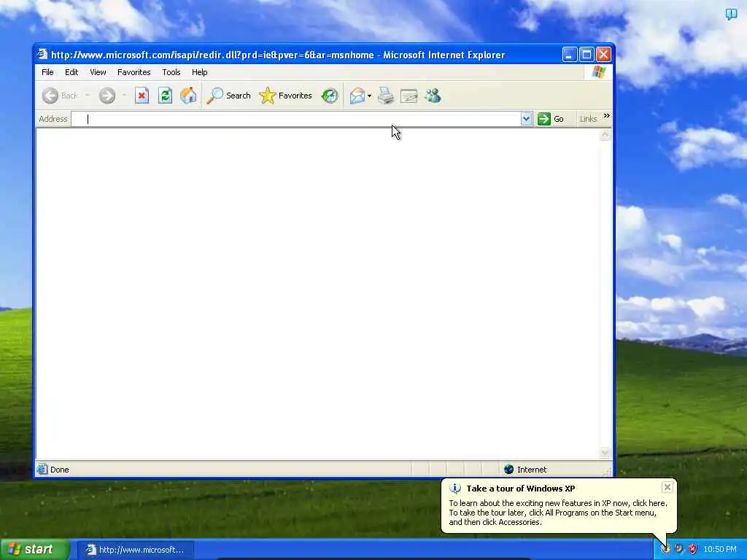The image size is (747, 560).
Task: Open the Favorites menu in menu bar
Action: point(134,72)
